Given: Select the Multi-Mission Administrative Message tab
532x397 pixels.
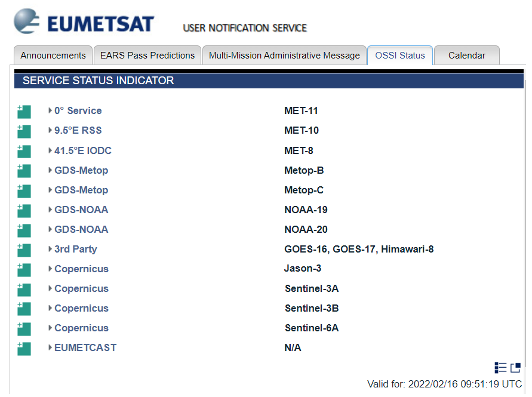Looking at the screenshot, I should (284, 56).
